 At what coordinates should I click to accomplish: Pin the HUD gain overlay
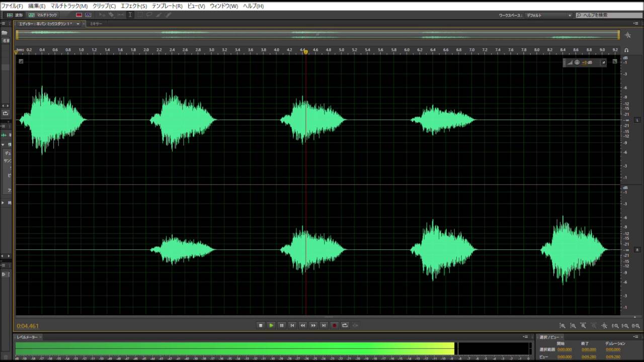point(603,62)
